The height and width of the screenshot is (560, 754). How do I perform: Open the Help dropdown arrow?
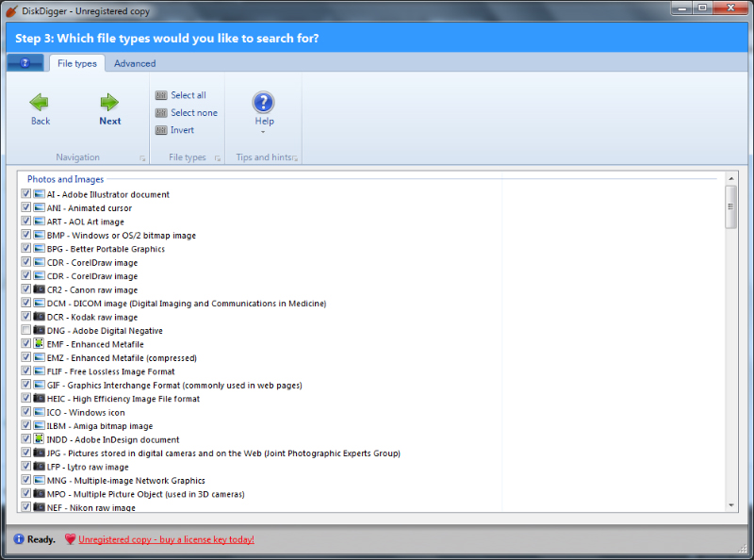(263, 132)
